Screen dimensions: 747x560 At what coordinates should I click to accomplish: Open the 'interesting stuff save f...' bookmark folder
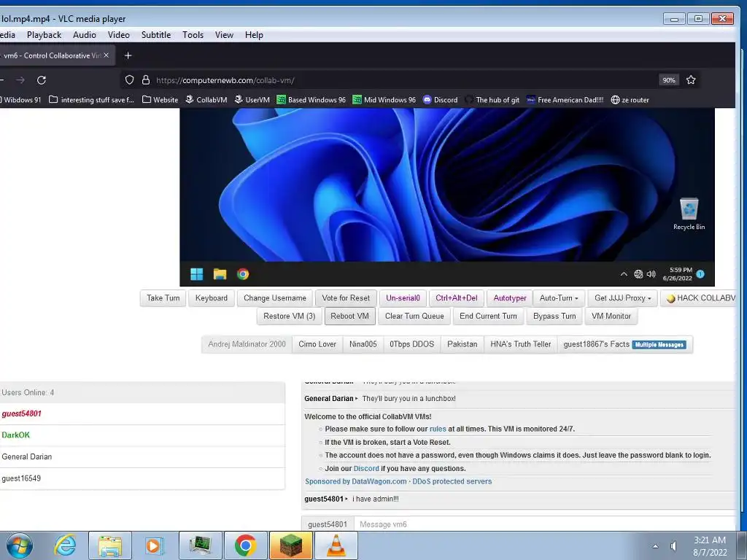91,99
